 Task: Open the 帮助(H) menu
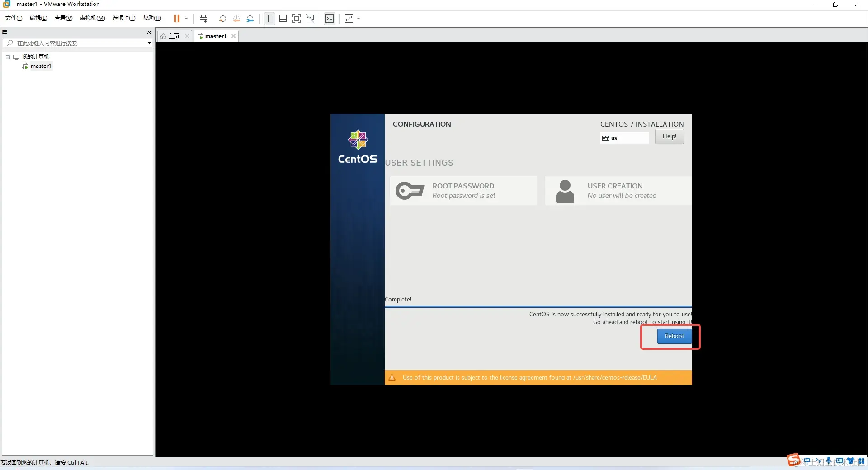(152, 18)
